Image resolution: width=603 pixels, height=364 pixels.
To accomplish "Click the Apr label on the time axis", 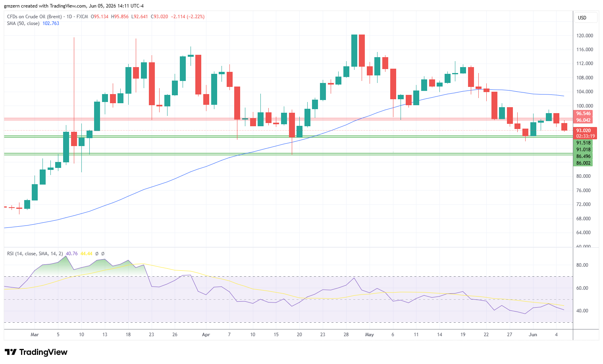I will pyautogui.click(x=206, y=335).
